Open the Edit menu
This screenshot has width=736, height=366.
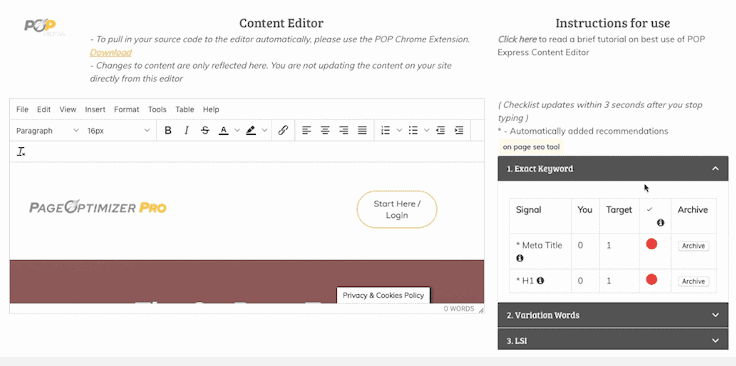pos(44,109)
